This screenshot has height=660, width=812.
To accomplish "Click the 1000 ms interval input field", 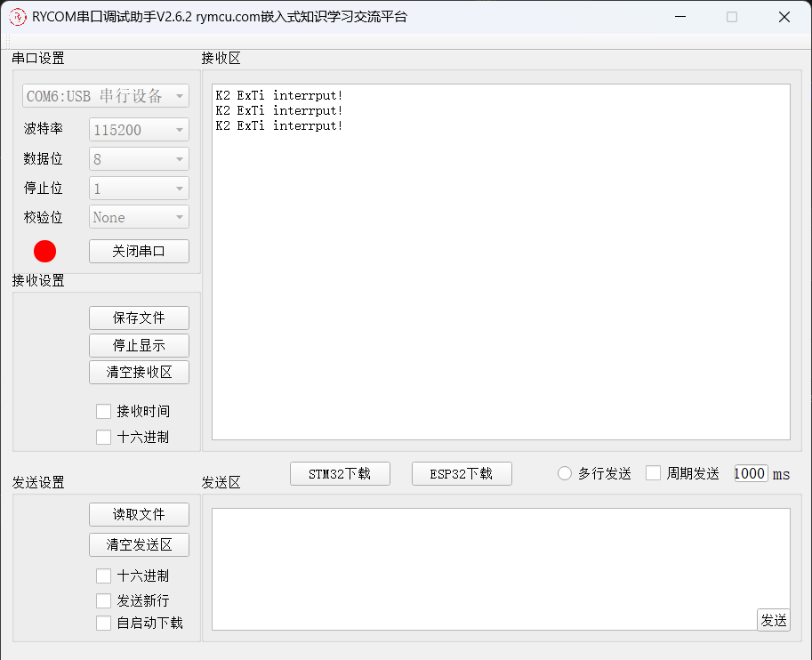I will click(750, 472).
